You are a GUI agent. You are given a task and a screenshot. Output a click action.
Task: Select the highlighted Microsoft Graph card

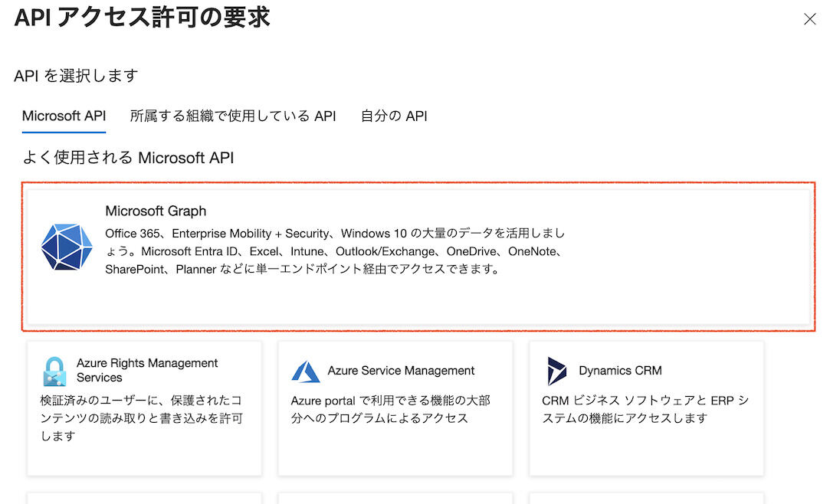(x=414, y=253)
